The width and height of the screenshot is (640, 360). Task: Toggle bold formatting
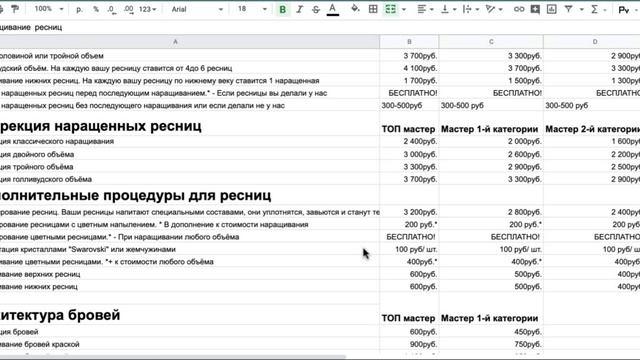coord(282,9)
